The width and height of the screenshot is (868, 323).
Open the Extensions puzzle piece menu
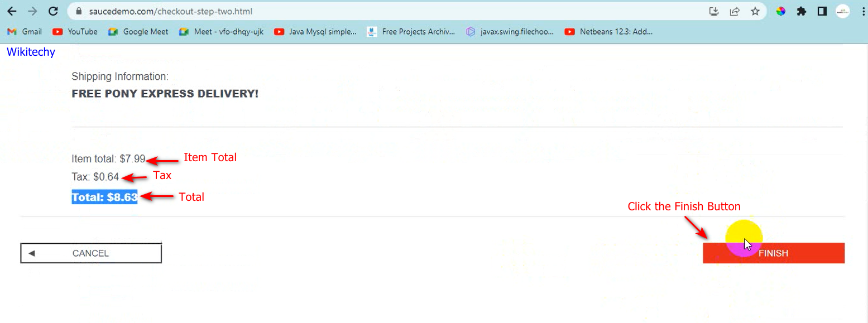[x=802, y=11]
